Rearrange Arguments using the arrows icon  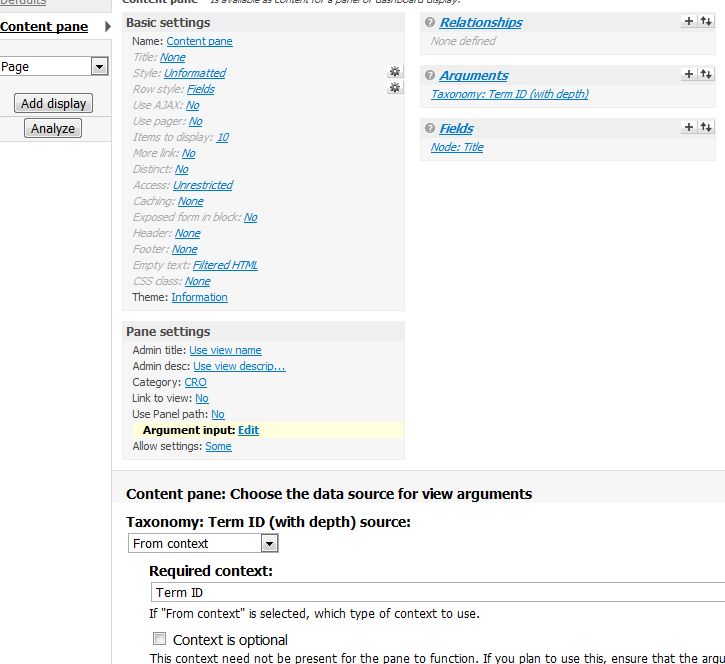click(706, 74)
